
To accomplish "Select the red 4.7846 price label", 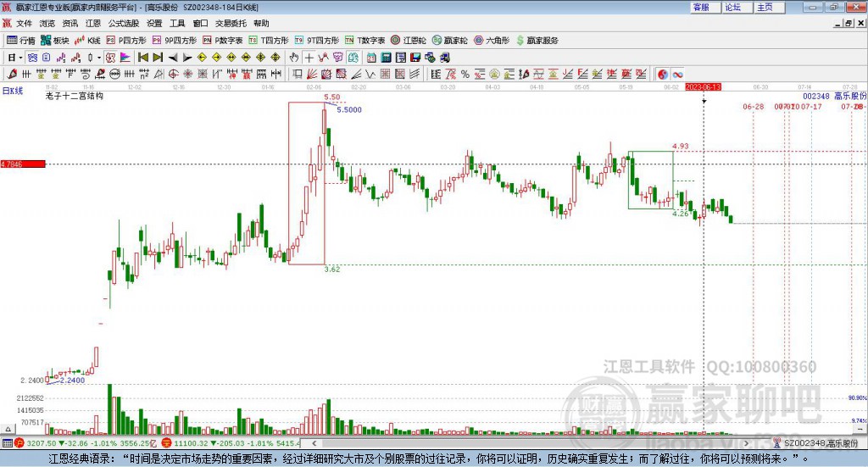I will tap(23, 164).
